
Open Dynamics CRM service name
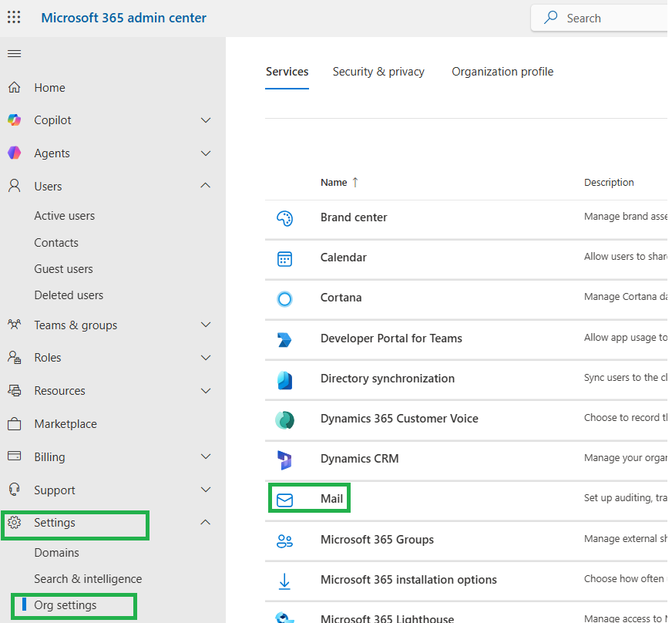click(359, 459)
